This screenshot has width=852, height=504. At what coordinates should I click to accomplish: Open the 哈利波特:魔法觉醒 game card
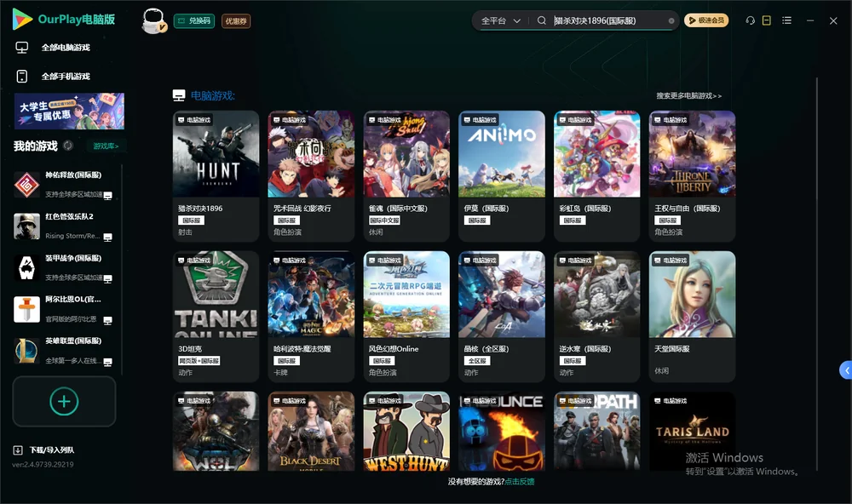311,317
